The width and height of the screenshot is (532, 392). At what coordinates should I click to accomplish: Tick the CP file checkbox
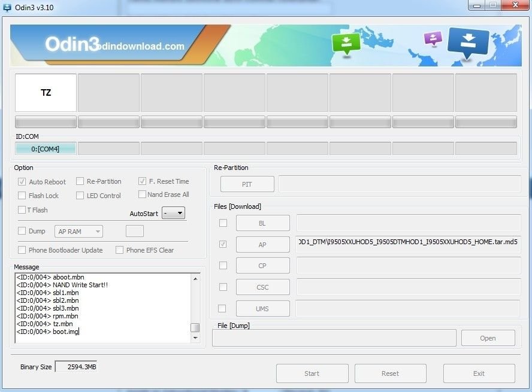pyautogui.click(x=223, y=265)
